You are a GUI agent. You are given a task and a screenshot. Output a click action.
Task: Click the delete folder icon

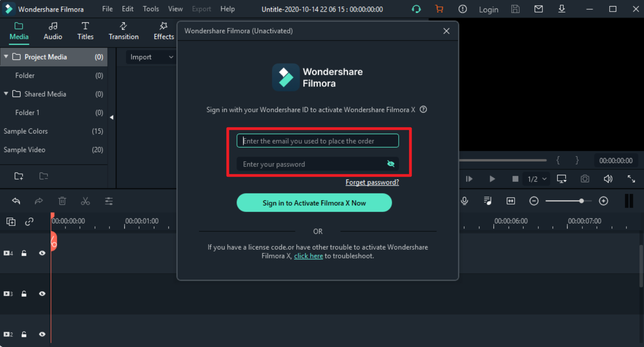tap(44, 176)
